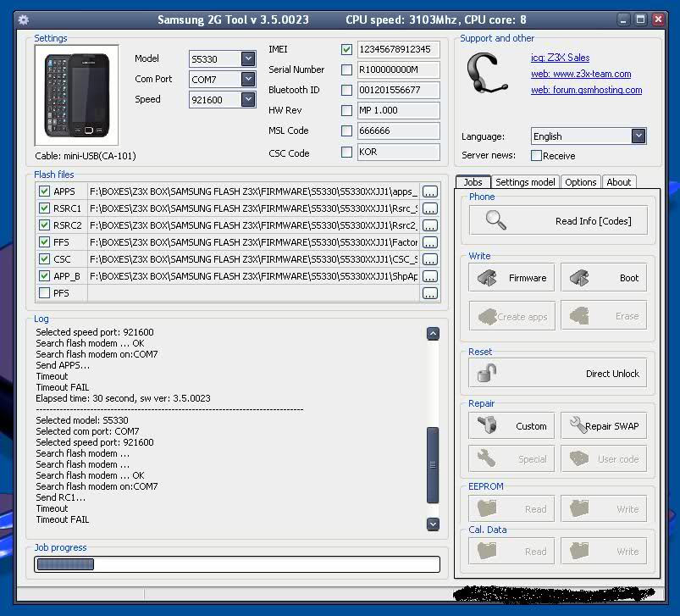680x616 pixels.
Task: Click the Serial Number input field
Action: click(398, 69)
